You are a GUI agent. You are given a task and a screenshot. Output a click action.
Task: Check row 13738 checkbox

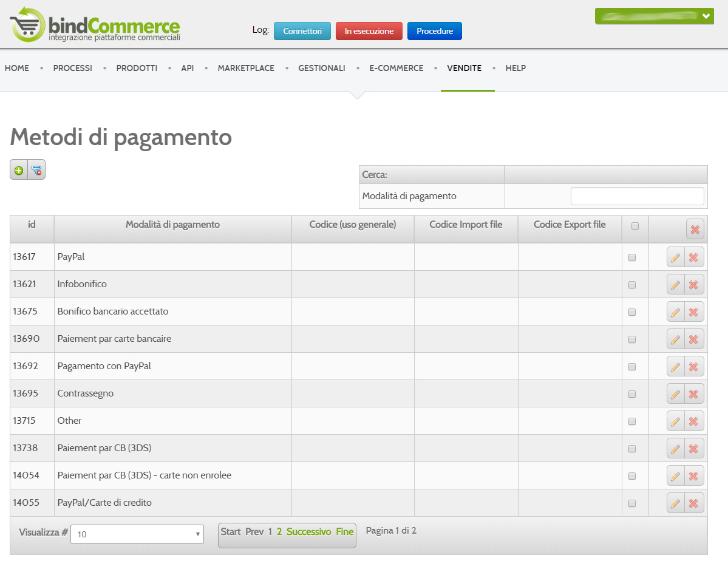632,449
